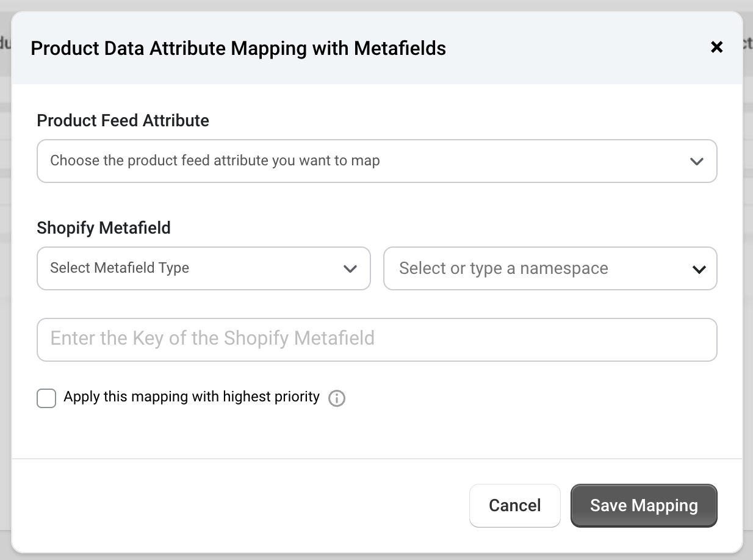The width and height of the screenshot is (753, 560).
Task: Click the namespace combo box arrow
Action: coord(699,269)
